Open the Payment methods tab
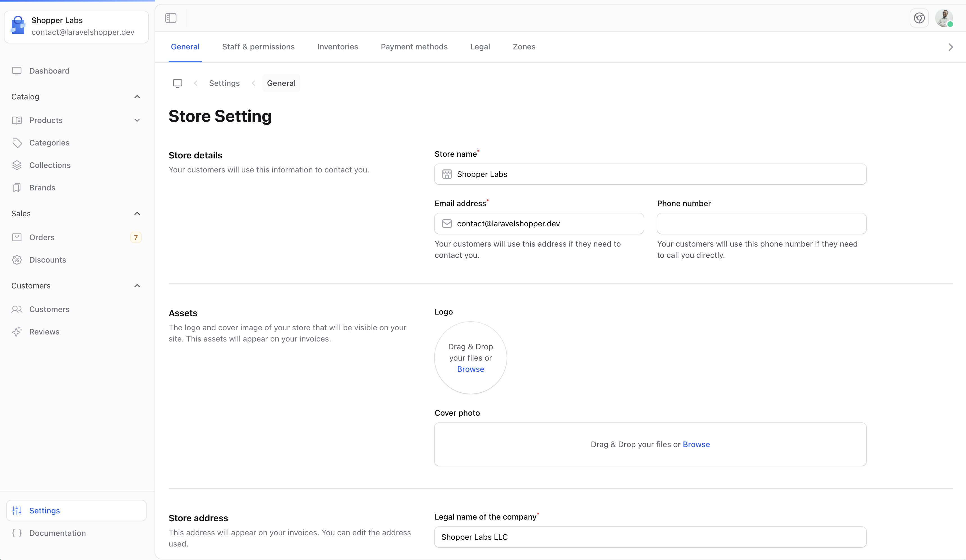The image size is (966, 560). (x=414, y=46)
